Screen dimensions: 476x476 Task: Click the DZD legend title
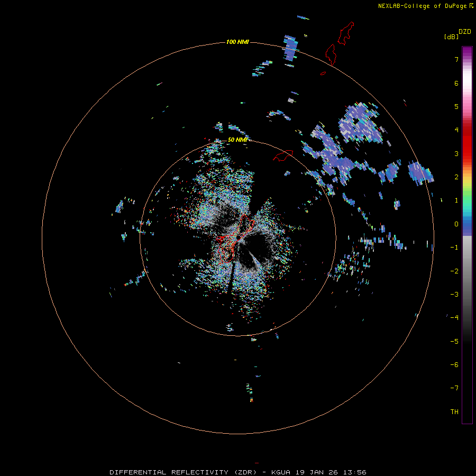(x=465, y=32)
